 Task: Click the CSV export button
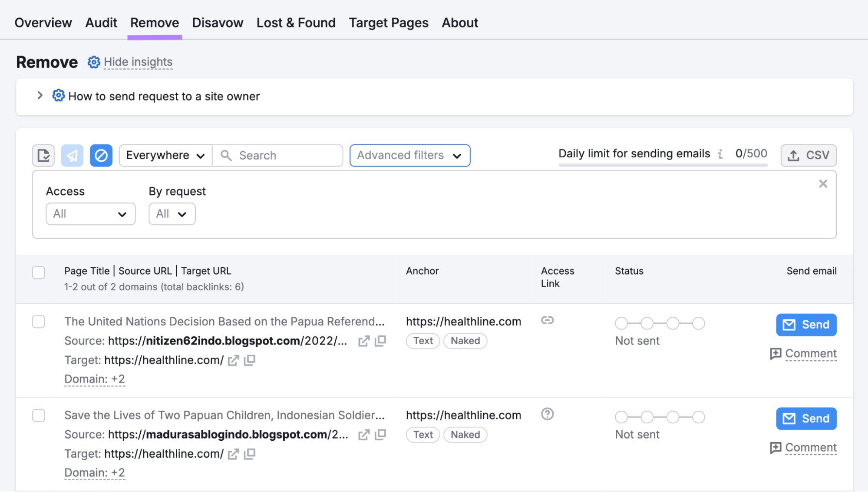pyautogui.click(x=809, y=155)
